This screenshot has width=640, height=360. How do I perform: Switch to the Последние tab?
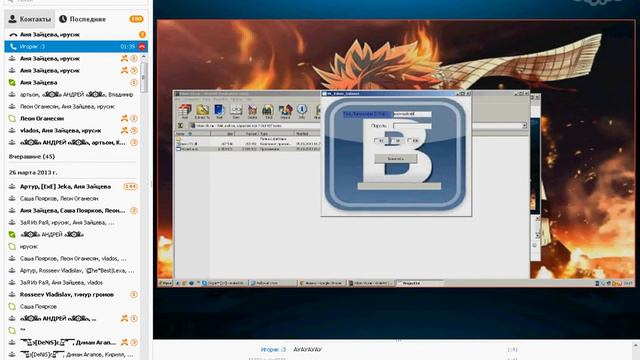point(82,19)
